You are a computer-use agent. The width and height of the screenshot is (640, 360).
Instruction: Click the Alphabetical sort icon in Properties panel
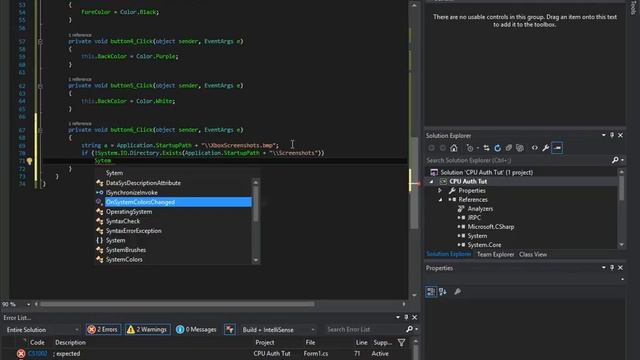point(442,291)
